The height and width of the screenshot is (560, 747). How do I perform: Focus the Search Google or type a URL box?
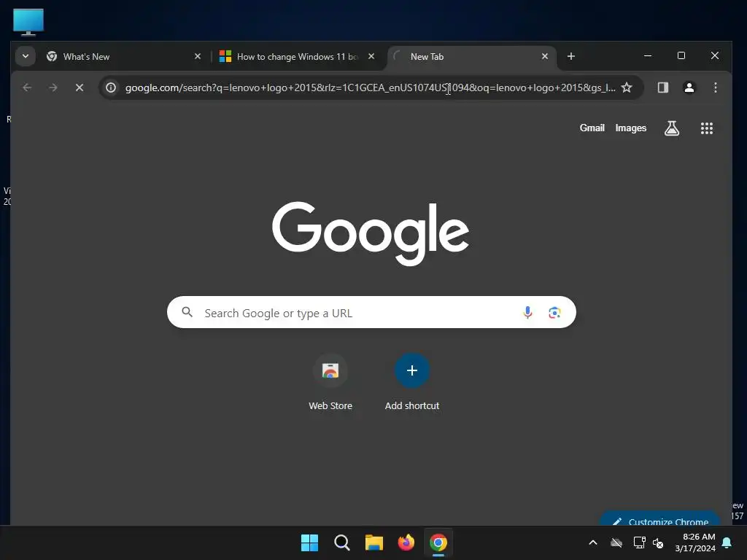pyautogui.click(x=371, y=312)
